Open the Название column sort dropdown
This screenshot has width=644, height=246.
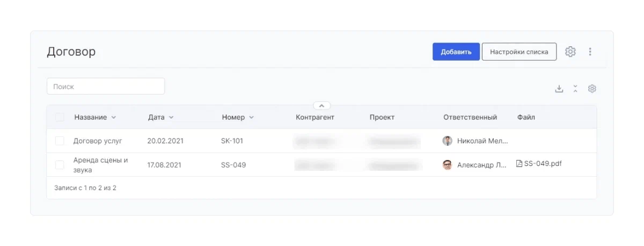[x=113, y=118]
